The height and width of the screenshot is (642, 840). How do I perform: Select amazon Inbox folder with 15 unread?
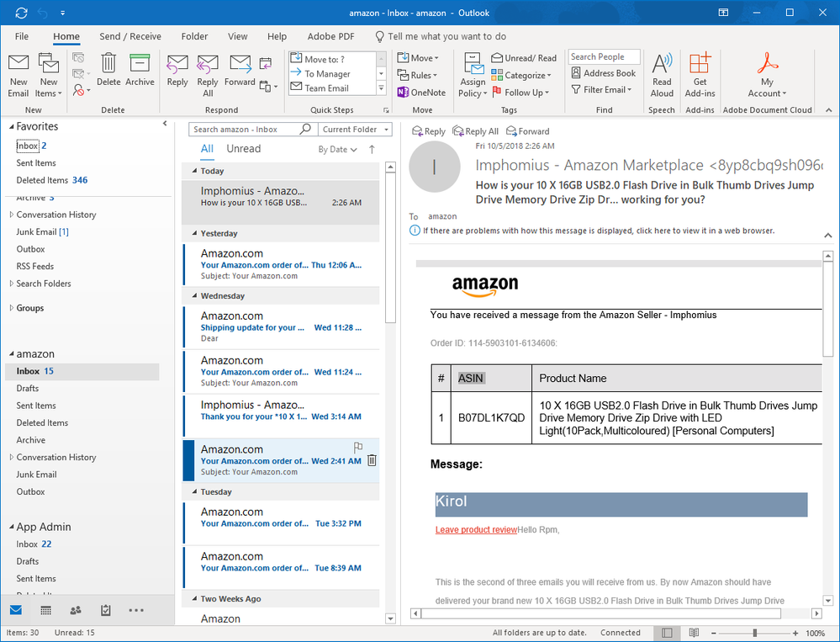(x=82, y=371)
